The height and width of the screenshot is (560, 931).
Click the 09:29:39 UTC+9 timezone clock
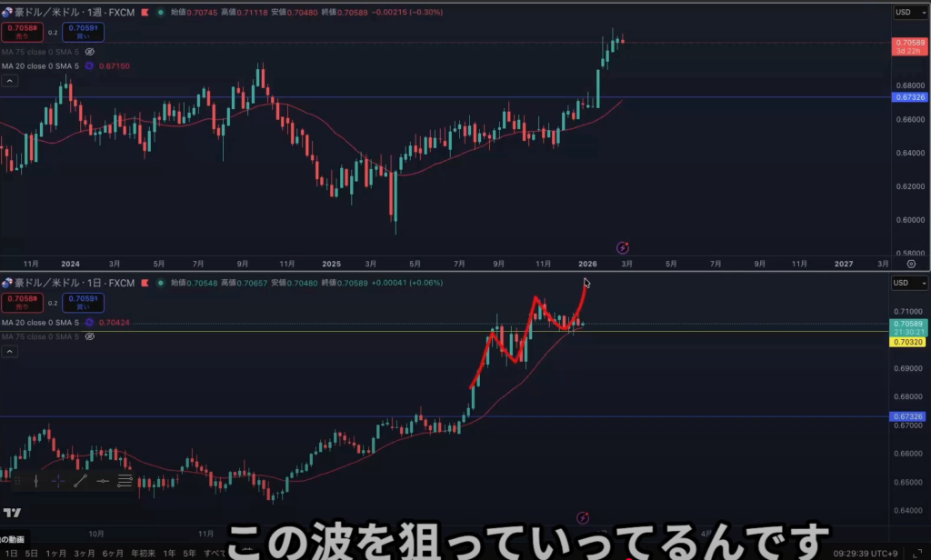tap(866, 554)
